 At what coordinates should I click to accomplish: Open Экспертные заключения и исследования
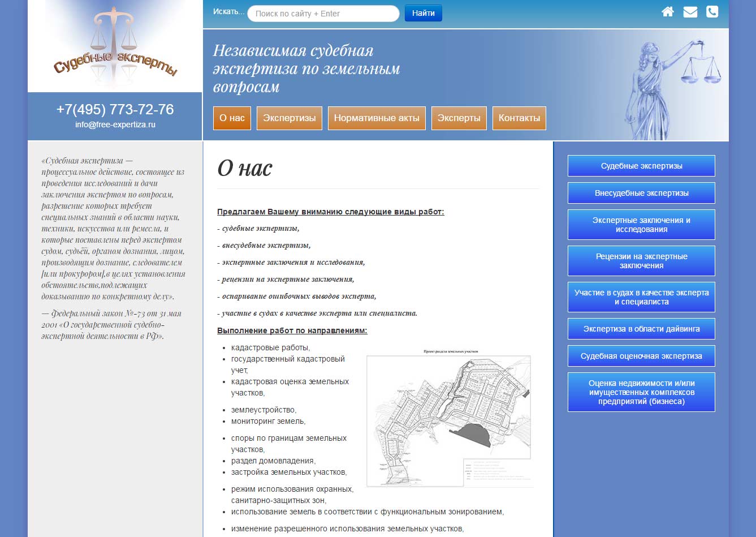pyautogui.click(x=641, y=225)
